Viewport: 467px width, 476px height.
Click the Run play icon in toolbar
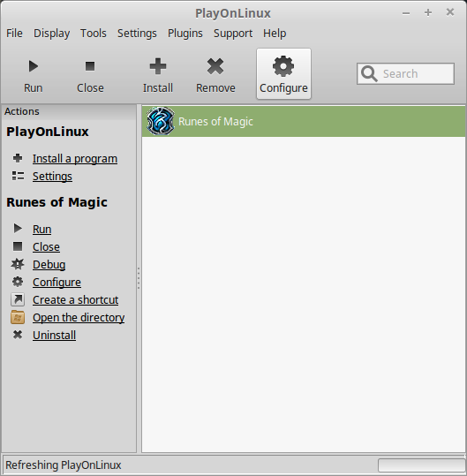[33, 66]
